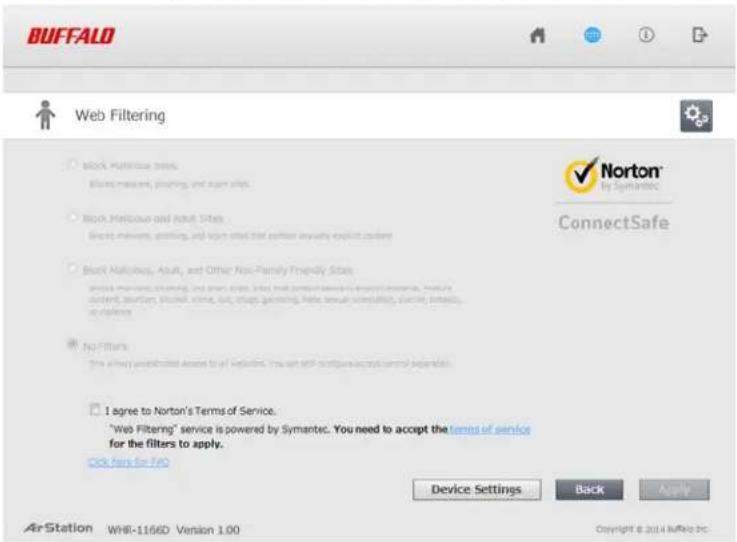The image size is (737, 542).
Task: Open the information icon
Action: pyautogui.click(x=646, y=35)
